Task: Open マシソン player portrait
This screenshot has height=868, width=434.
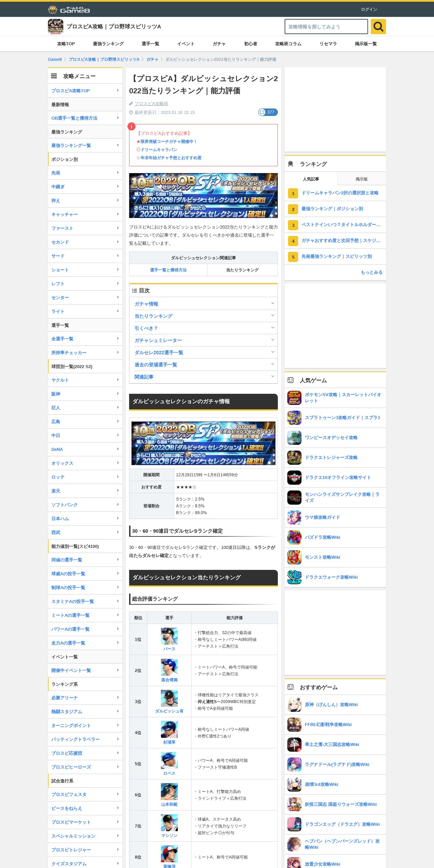Action: click(x=169, y=823)
